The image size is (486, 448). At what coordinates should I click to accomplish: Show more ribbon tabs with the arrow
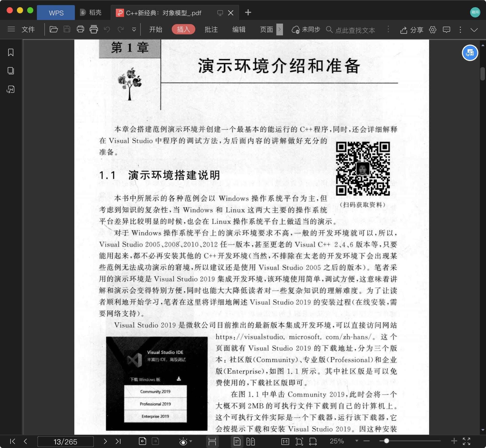click(280, 29)
